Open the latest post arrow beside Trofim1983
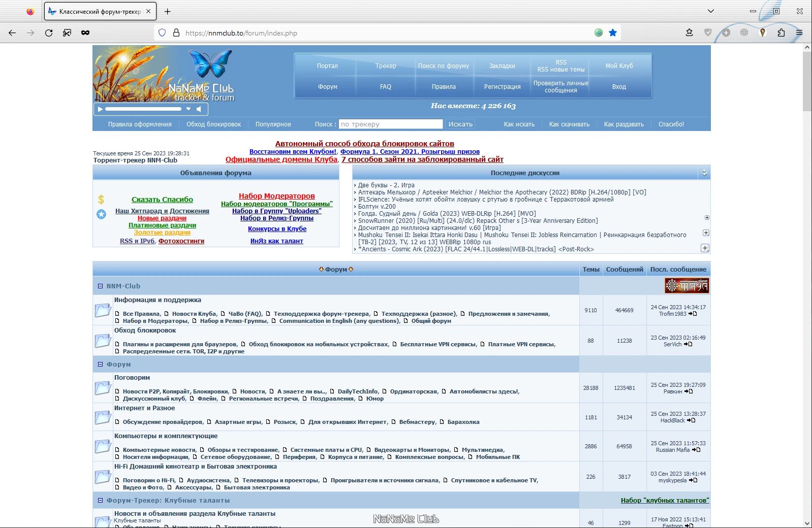The height and width of the screenshot is (528, 812). point(693,314)
